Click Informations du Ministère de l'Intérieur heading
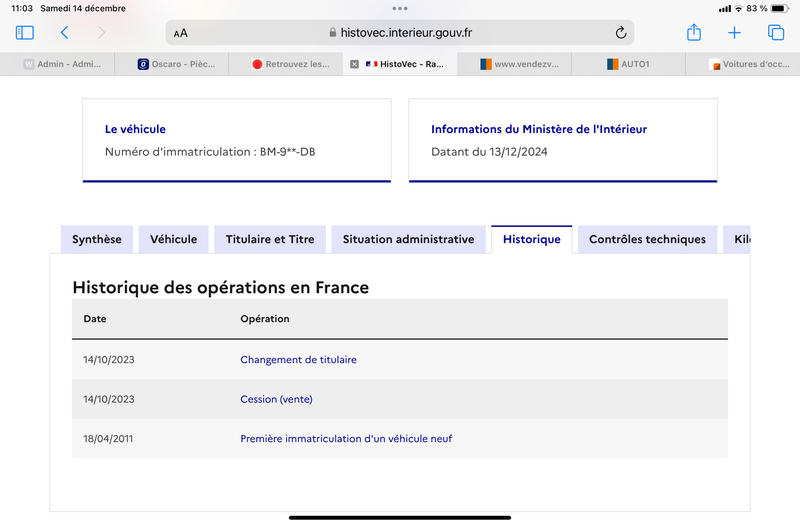The height and width of the screenshot is (525, 800). [x=539, y=129]
